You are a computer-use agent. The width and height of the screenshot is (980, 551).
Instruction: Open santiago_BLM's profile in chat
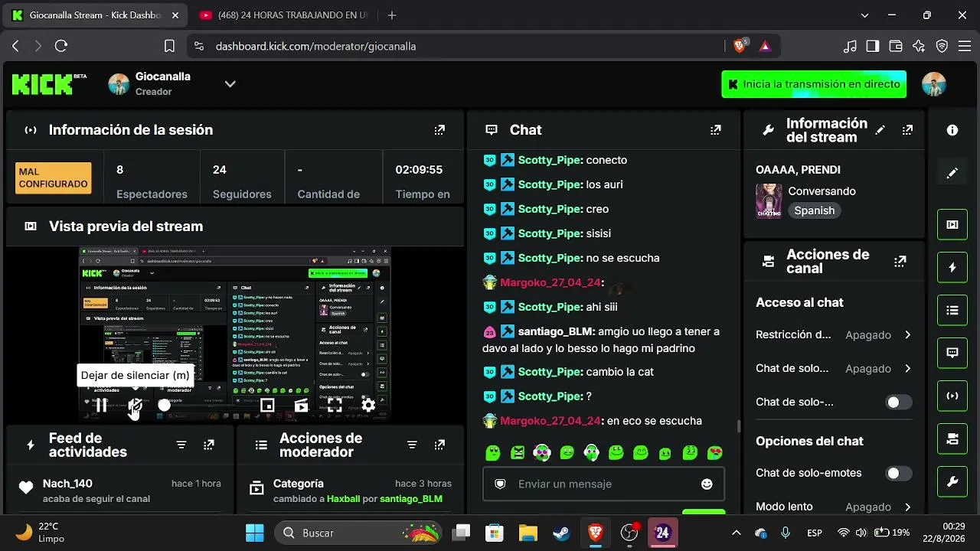click(x=556, y=332)
